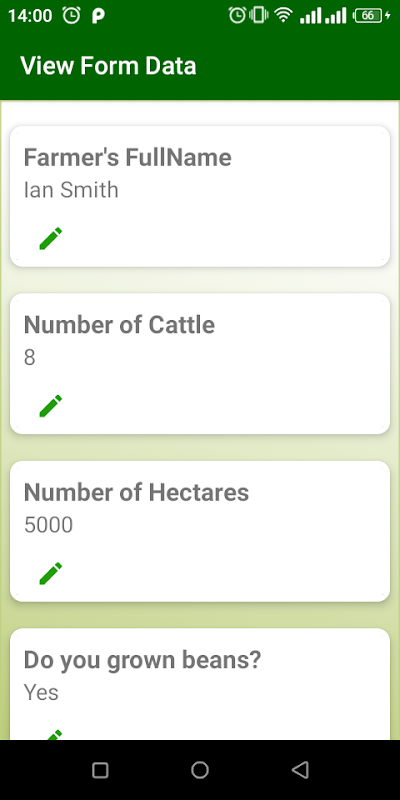Image resolution: width=400 pixels, height=800 pixels.
Task: Select the Farmer's FullName card
Action: coord(200,196)
